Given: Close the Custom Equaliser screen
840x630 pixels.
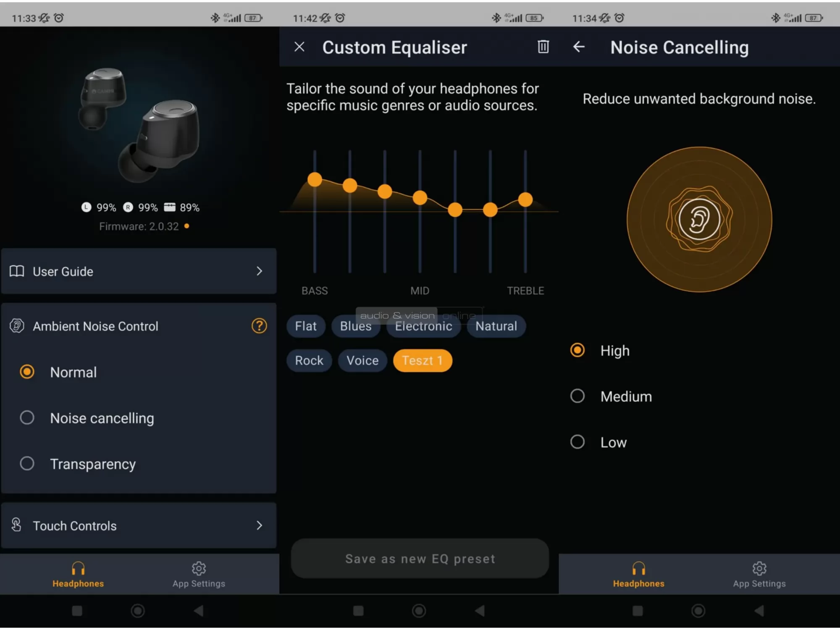Looking at the screenshot, I should coord(299,47).
